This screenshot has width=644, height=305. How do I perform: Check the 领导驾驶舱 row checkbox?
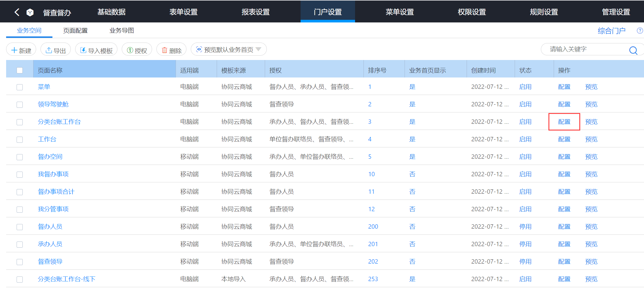[20, 105]
